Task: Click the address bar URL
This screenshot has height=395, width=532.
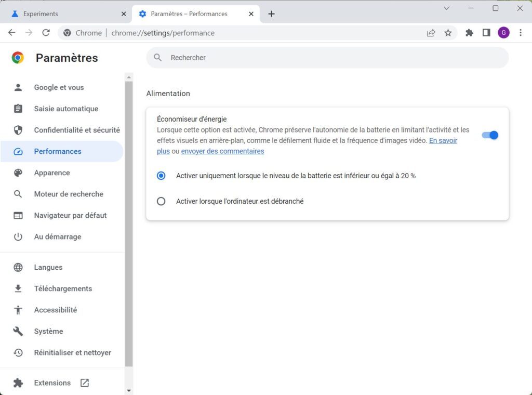Action: click(x=163, y=33)
